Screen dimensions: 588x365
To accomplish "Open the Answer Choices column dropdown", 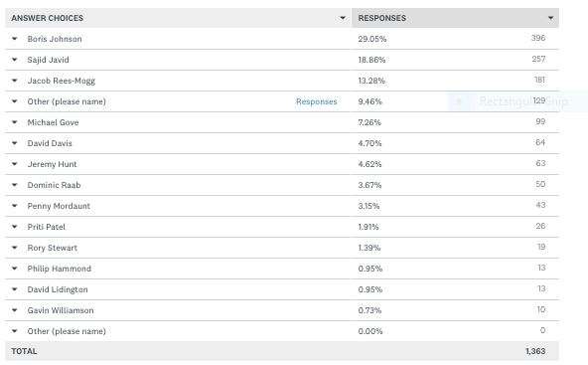I will (x=343, y=18).
